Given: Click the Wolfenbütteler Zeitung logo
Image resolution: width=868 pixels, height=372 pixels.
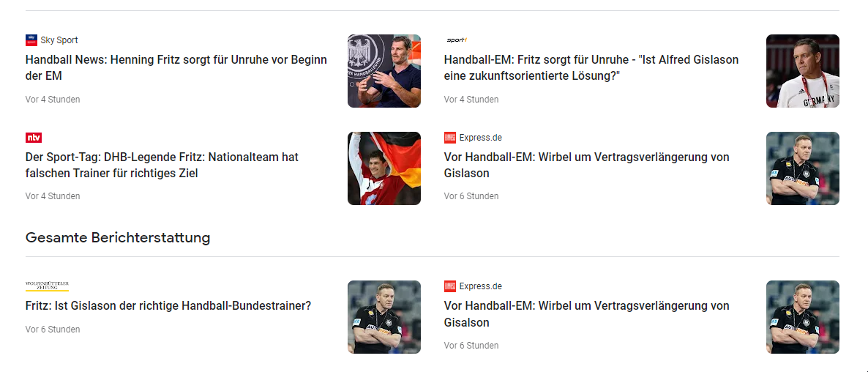Looking at the screenshot, I should 47,286.
